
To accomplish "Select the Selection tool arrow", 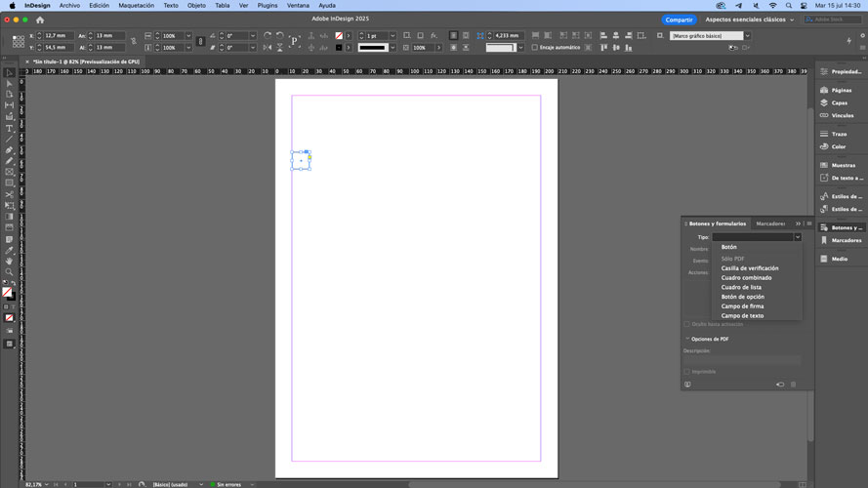I will click(x=10, y=72).
